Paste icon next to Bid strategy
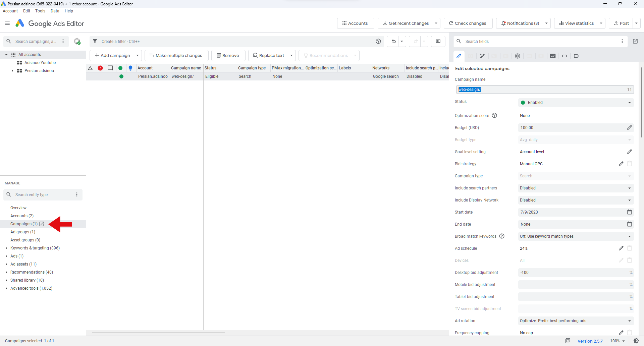Screen dimensions: 644x346 pos(630,164)
